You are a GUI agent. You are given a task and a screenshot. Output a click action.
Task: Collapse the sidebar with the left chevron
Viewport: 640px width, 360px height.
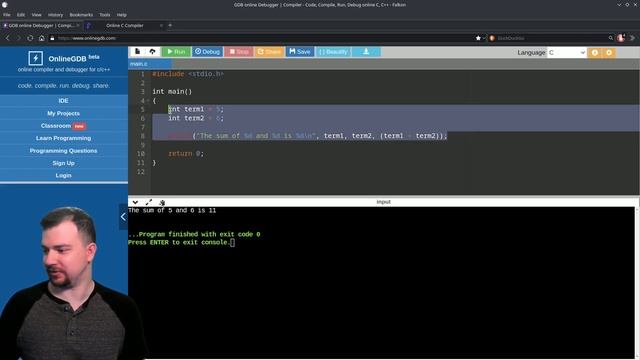coord(123,217)
